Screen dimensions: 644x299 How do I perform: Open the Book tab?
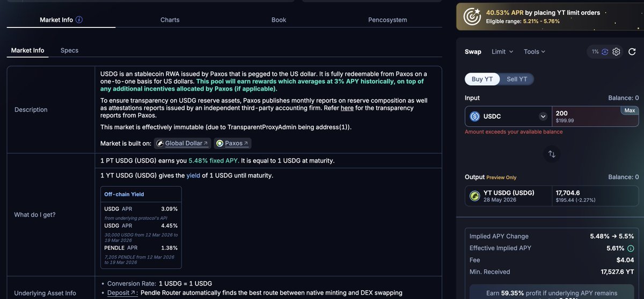(x=279, y=20)
